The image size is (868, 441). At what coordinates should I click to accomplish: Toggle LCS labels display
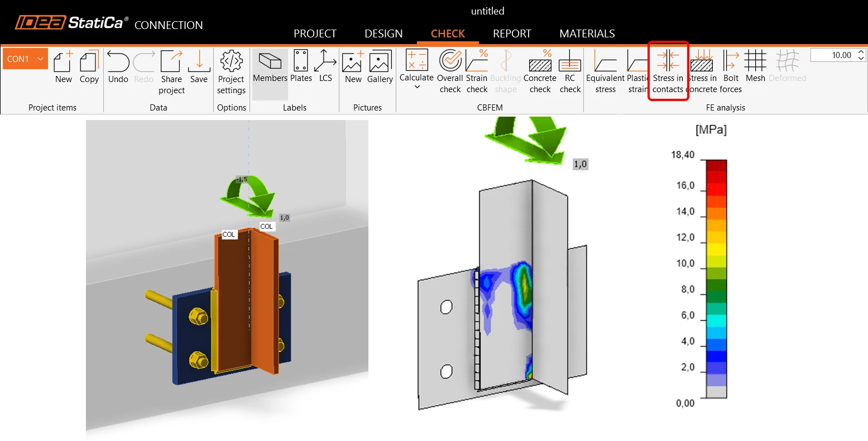click(x=325, y=66)
